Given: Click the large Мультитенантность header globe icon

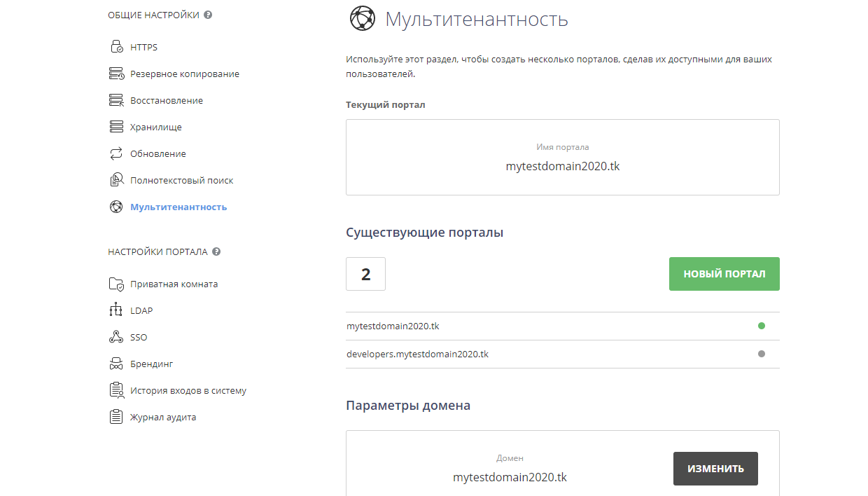Looking at the screenshot, I should pos(362,18).
